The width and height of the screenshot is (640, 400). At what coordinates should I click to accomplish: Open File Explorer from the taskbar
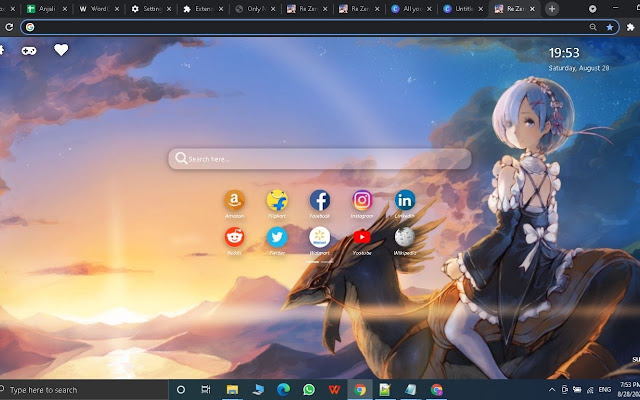232,390
